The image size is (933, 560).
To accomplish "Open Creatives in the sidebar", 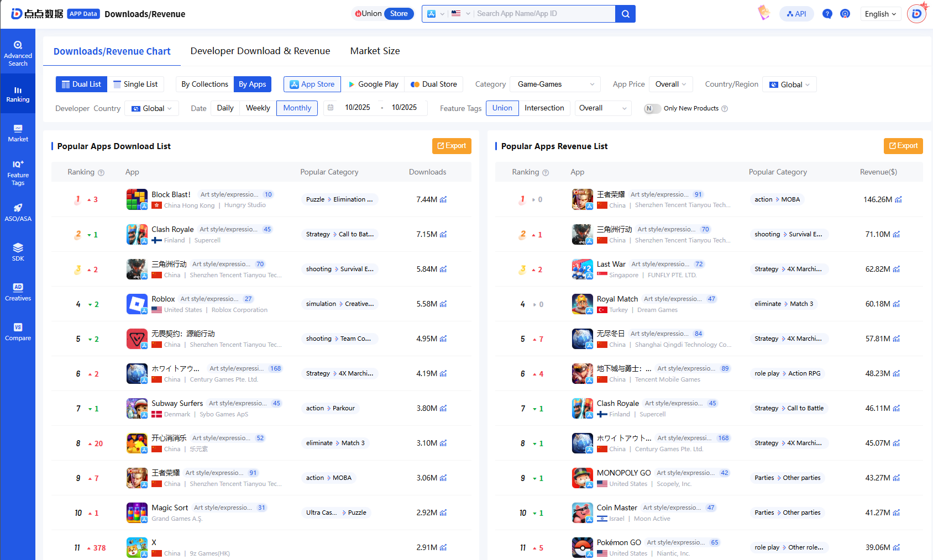I will click(18, 292).
